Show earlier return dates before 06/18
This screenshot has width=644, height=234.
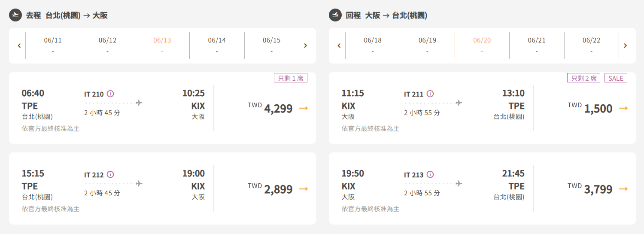[x=339, y=46]
